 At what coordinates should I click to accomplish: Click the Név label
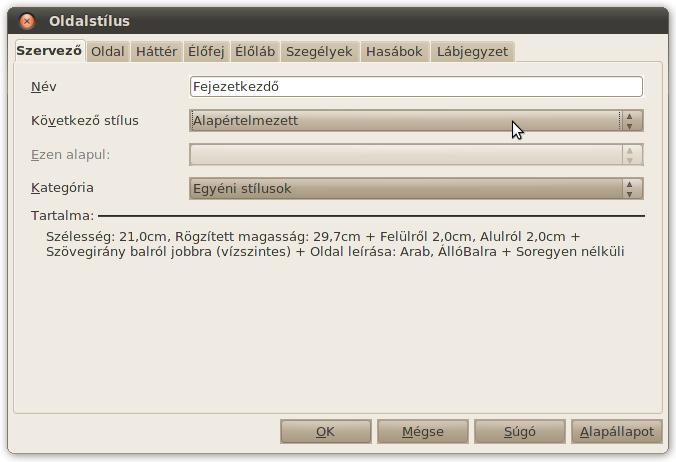(x=44, y=87)
